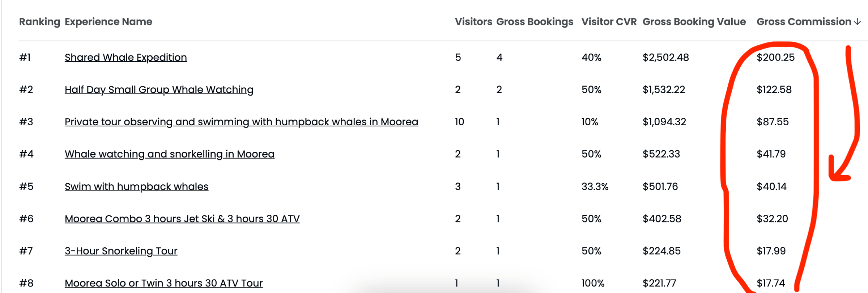Select the $2,502.48 booking value cell

665,58
